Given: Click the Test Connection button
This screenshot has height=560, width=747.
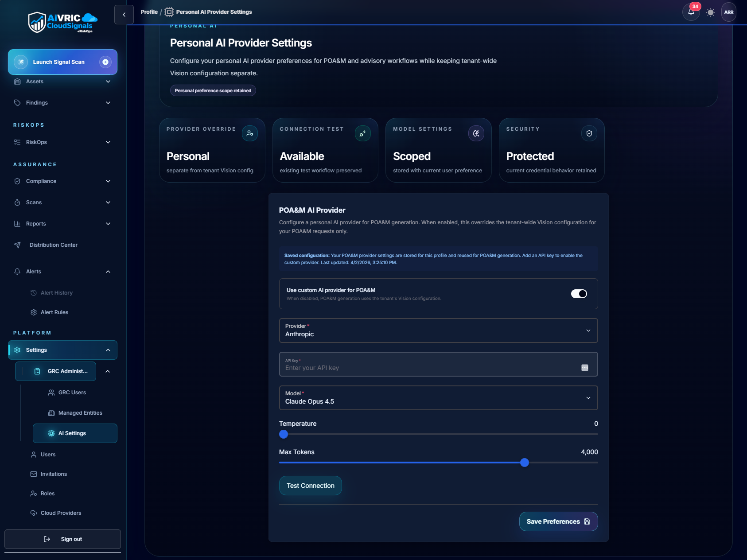Looking at the screenshot, I should click(x=310, y=486).
